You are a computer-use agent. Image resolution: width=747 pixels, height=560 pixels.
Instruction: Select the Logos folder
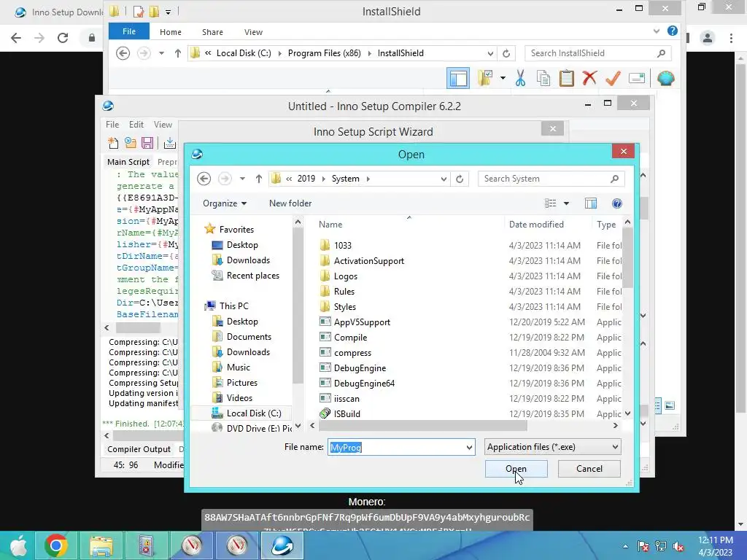pos(345,276)
